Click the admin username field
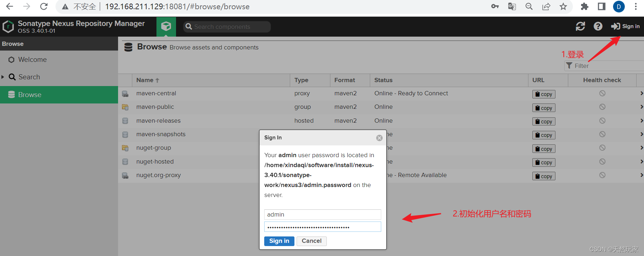This screenshot has height=256, width=644. click(x=323, y=214)
